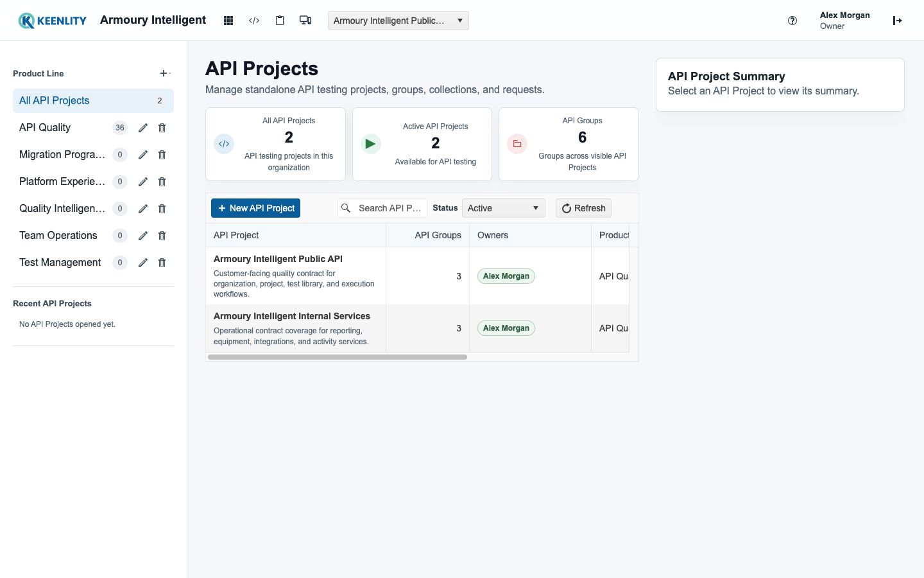Screen dimensions: 924x578
Task: Select Platform Experience product line
Action: [62, 182]
